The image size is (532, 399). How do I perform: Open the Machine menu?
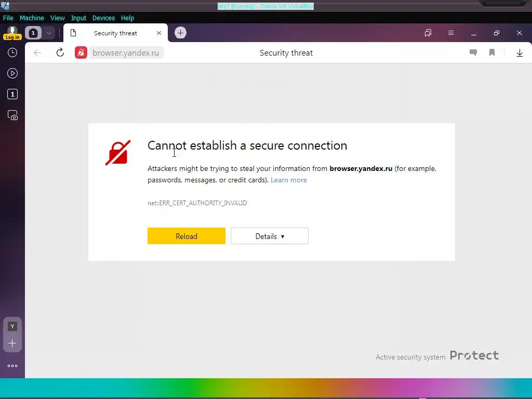coord(32,18)
